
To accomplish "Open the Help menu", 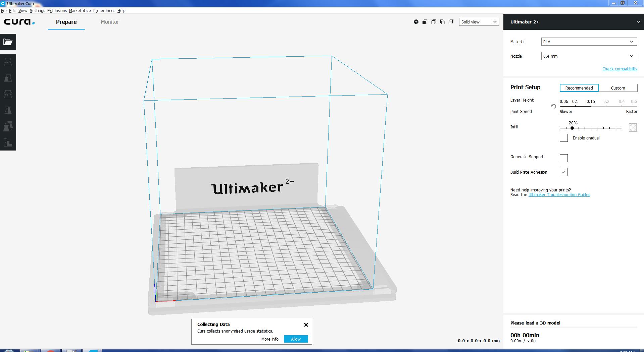I will pos(121,11).
